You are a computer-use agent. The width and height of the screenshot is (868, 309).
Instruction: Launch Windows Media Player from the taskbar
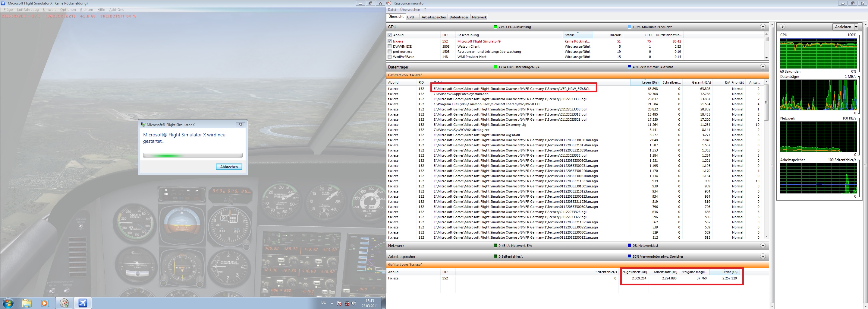45,303
